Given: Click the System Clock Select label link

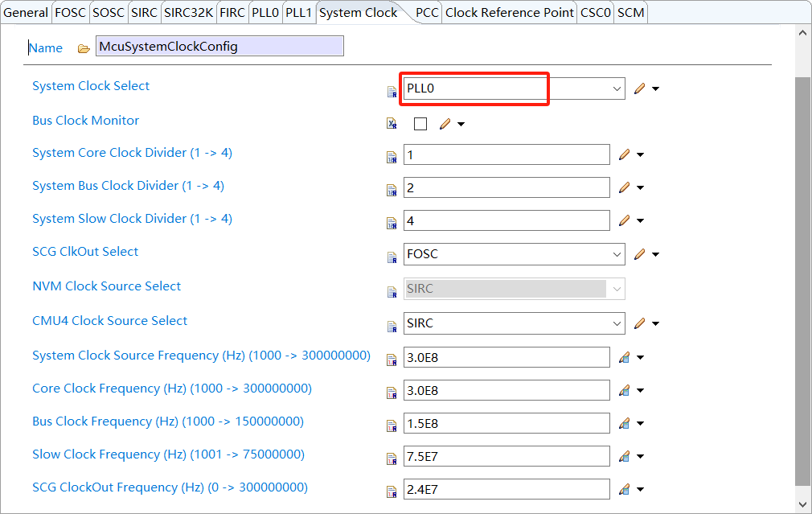Looking at the screenshot, I should point(91,86).
